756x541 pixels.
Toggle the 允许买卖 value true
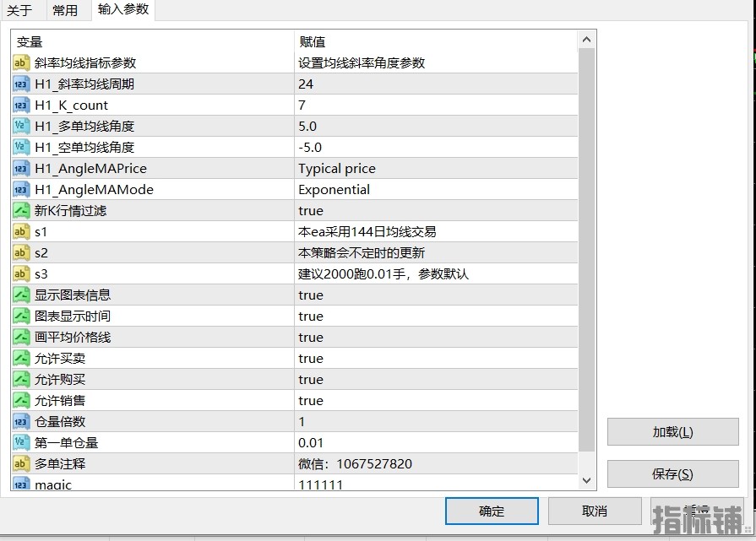[436, 358]
